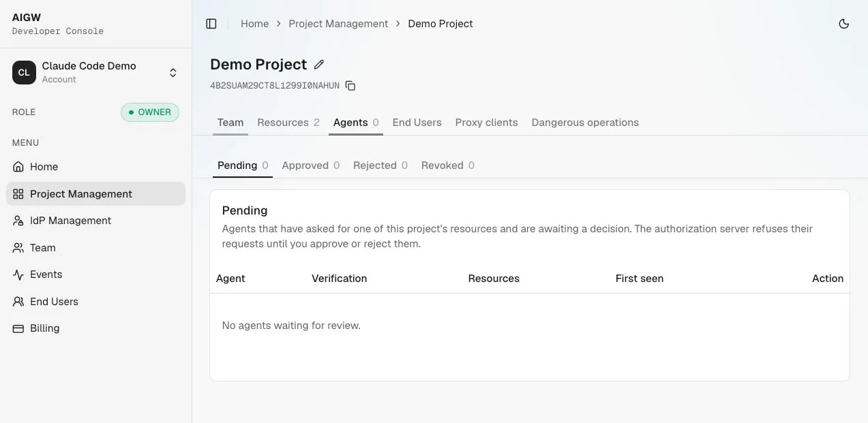Click the Home house icon in menu
Viewport: 868px width, 423px height.
(x=18, y=167)
